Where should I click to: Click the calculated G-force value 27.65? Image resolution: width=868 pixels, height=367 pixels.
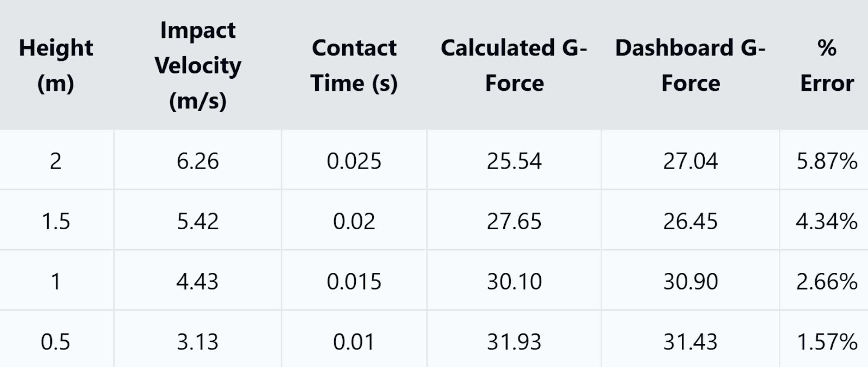point(514,221)
